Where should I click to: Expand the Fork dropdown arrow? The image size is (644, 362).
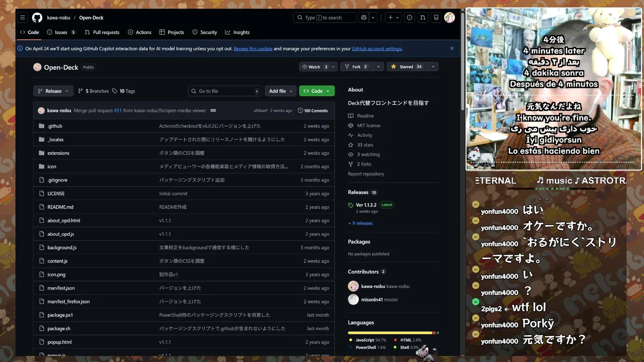tap(378, 67)
